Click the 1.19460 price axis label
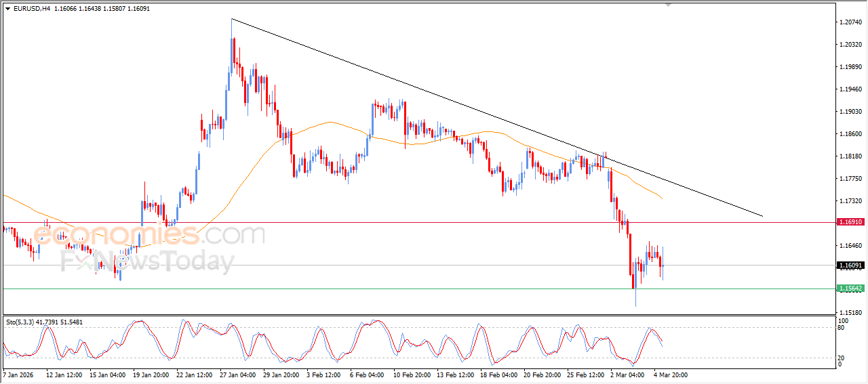This screenshot has height=384, width=868. [850, 89]
